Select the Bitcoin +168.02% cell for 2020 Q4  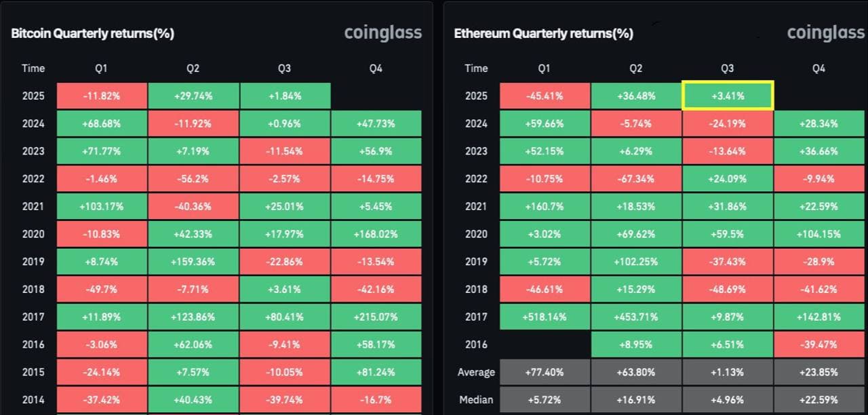376,234
